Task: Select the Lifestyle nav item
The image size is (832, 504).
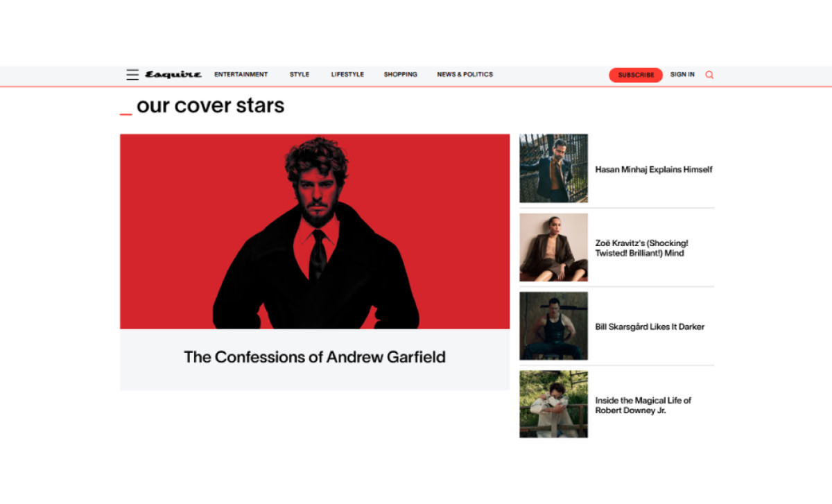Action: (347, 75)
